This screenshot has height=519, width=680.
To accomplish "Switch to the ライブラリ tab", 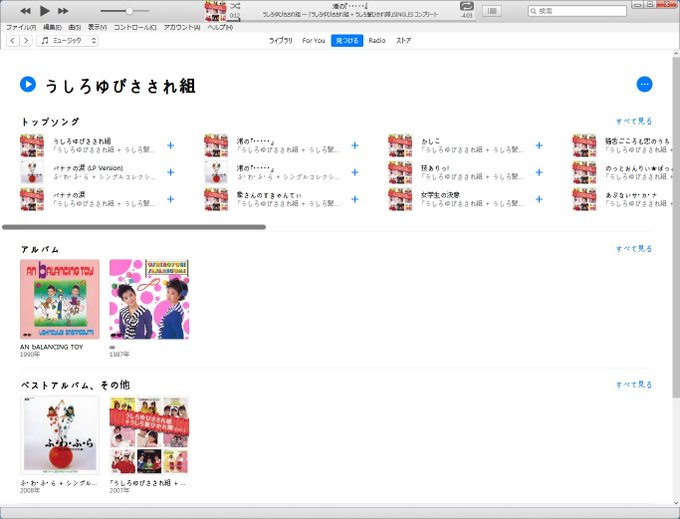I will 281,41.
